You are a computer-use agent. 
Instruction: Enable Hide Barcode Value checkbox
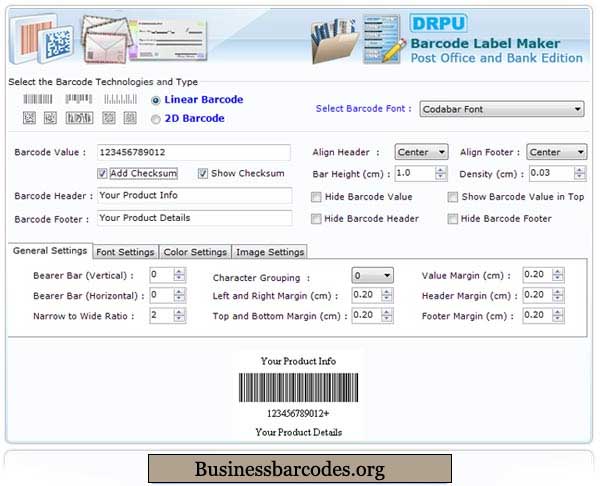(x=316, y=197)
